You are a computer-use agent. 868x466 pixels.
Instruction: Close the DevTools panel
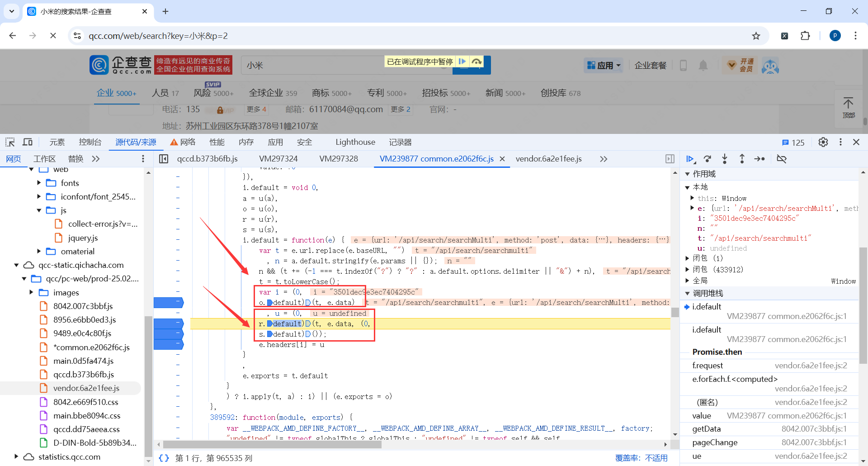click(856, 142)
